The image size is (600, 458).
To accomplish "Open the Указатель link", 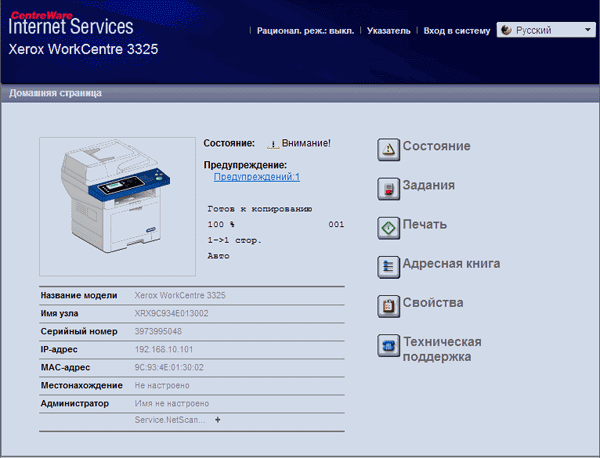I will 388,31.
